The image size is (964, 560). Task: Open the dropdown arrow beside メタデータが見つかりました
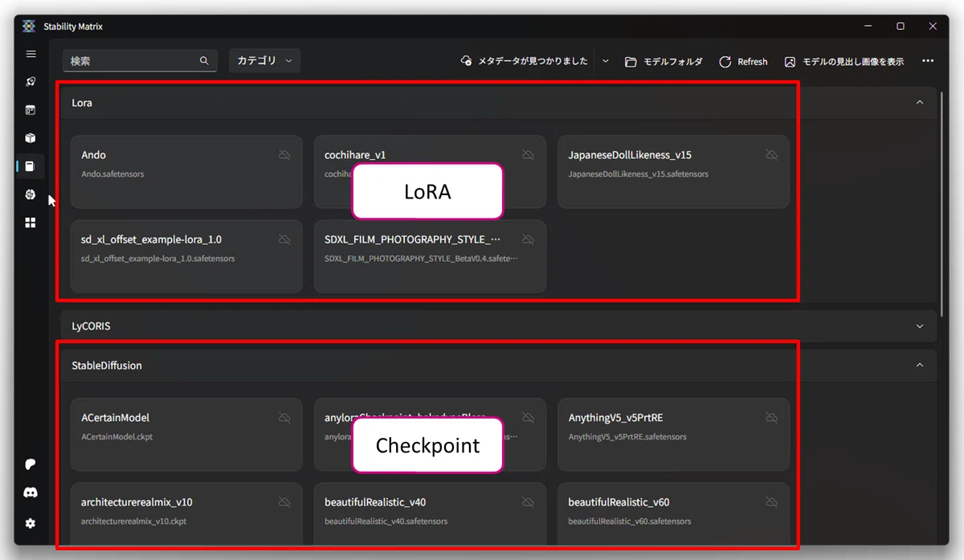pos(605,61)
